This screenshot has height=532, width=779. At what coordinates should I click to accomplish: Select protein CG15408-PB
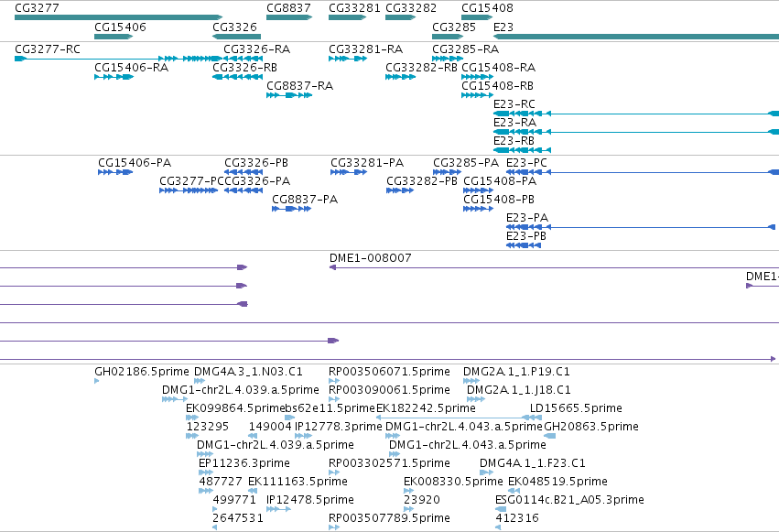coord(478,209)
